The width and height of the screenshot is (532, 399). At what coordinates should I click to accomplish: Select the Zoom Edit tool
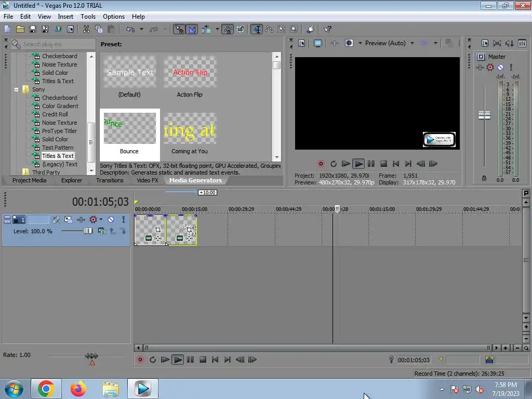(x=294, y=29)
